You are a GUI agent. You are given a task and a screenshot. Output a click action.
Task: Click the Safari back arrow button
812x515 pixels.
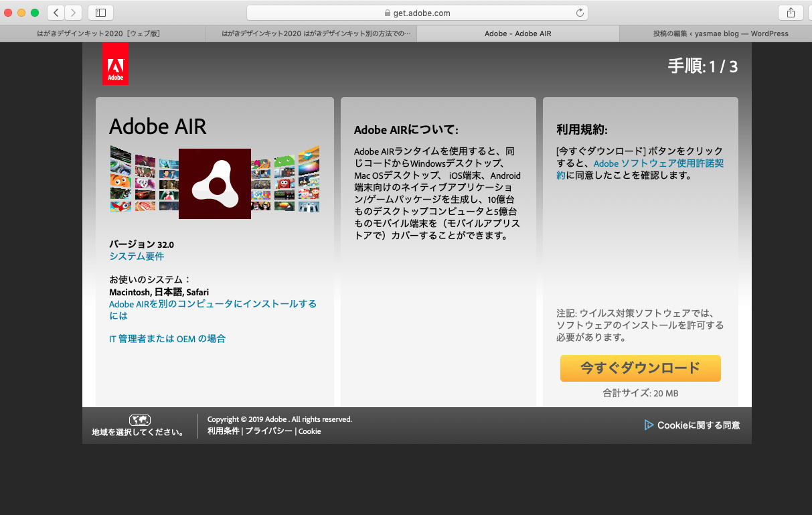click(56, 12)
